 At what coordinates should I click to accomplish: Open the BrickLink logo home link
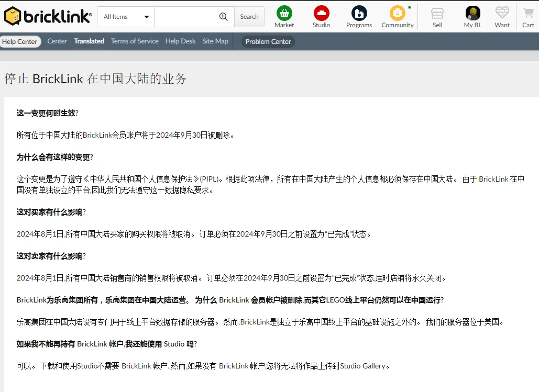tap(48, 16)
